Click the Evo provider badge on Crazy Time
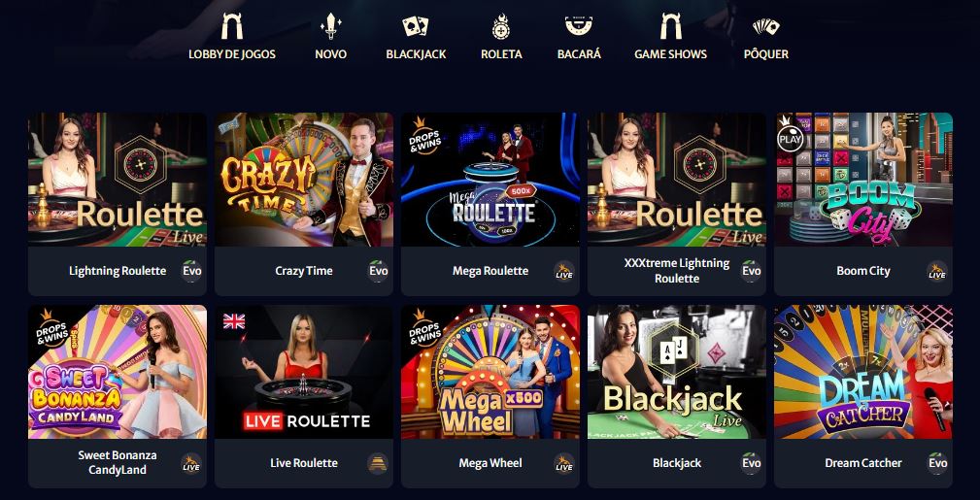The width and height of the screenshot is (980, 500). tap(378, 271)
